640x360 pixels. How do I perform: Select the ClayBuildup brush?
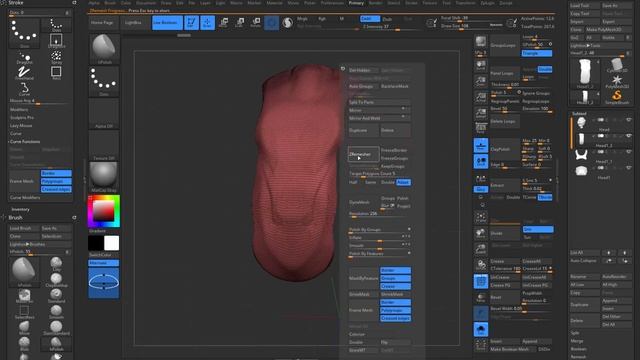pyautogui.click(x=56, y=280)
